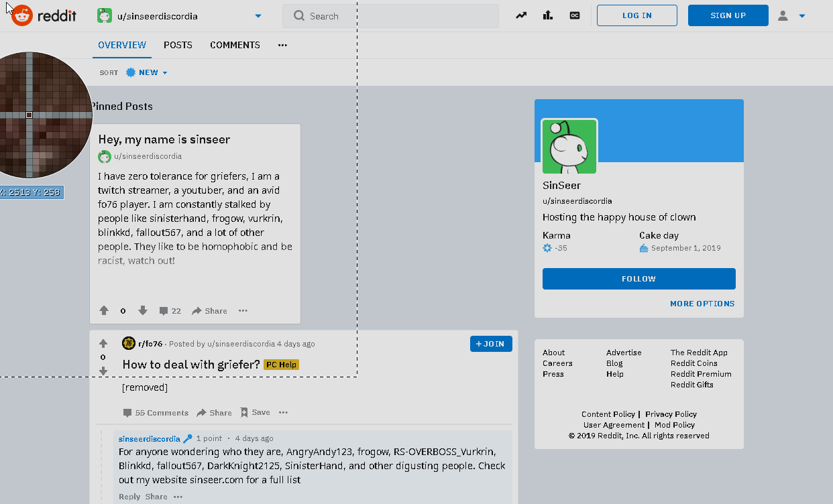833x504 pixels.
Task: Open the Mod Policy link
Action: pos(675,425)
